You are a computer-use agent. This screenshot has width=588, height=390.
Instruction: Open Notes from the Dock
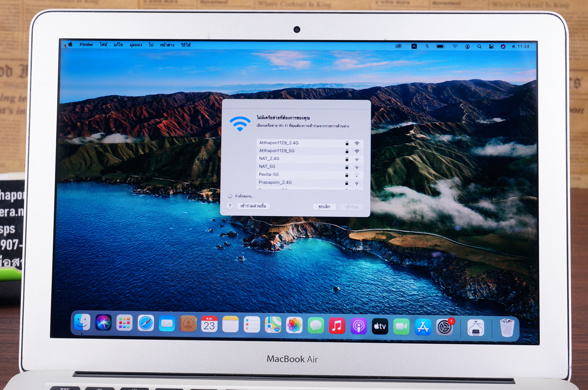[230, 324]
